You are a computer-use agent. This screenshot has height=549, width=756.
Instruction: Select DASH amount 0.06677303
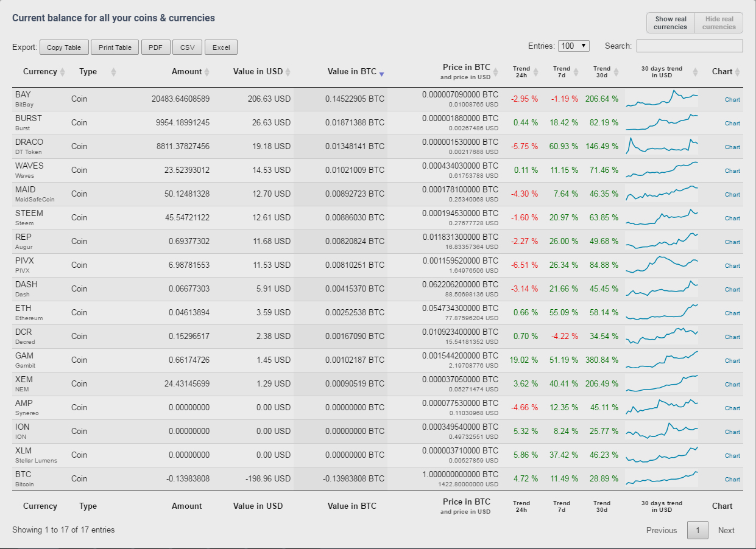tap(189, 288)
